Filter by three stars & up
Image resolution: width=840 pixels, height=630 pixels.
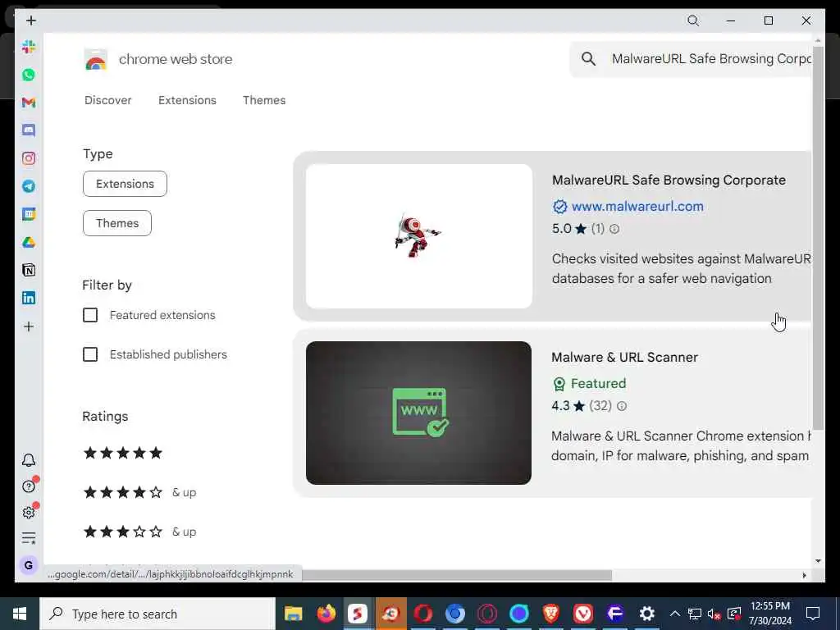click(139, 532)
